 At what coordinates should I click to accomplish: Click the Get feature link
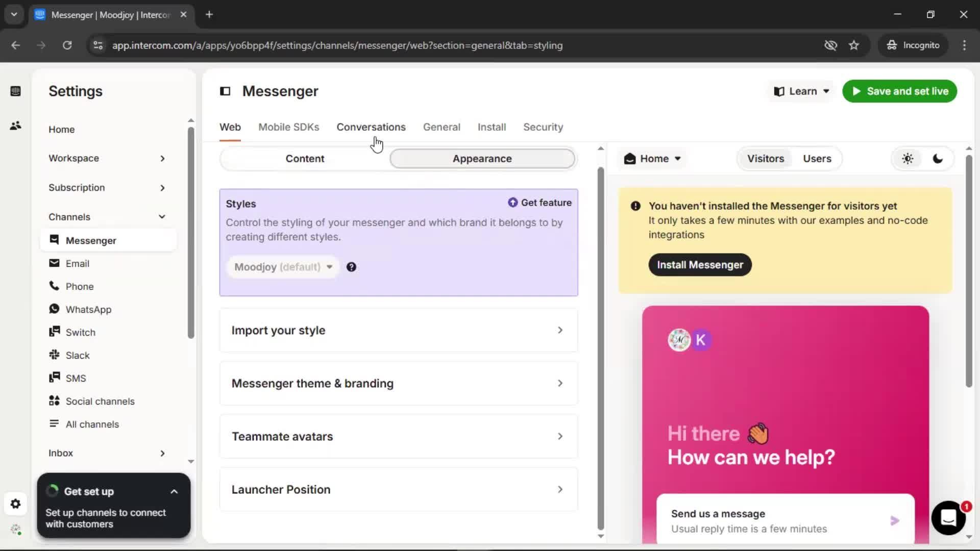(540, 203)
